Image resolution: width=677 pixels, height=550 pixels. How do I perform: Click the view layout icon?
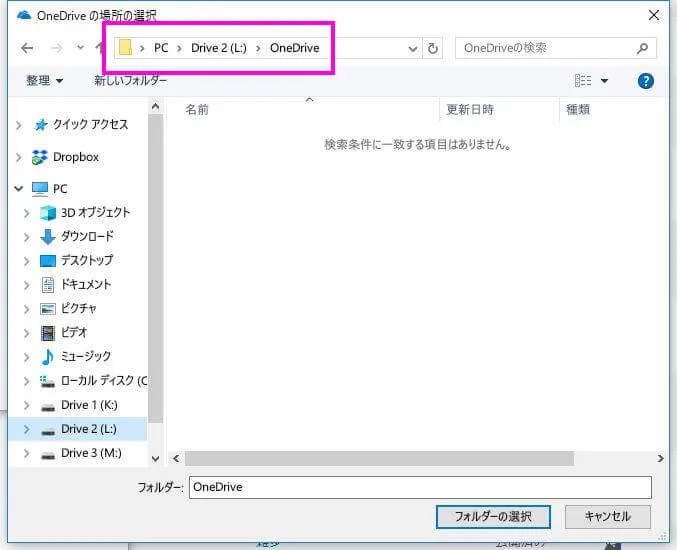(583, 81)
